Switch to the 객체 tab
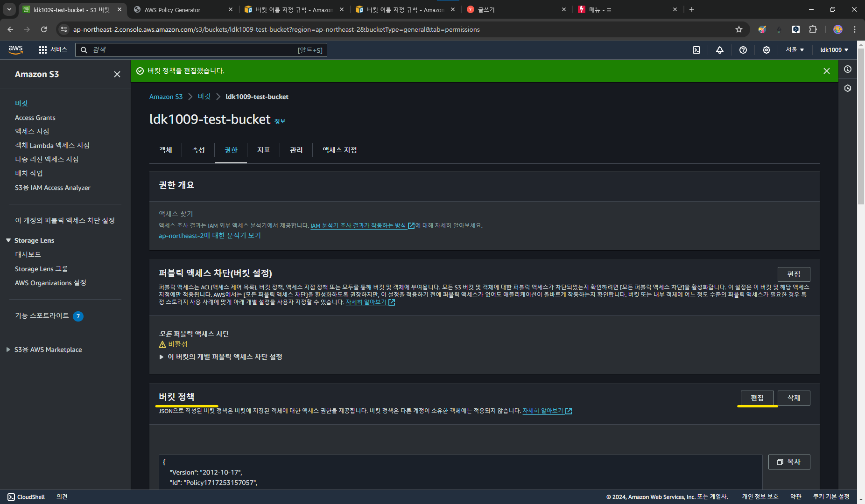Screen dimensions: 865x504 (166, 150)
